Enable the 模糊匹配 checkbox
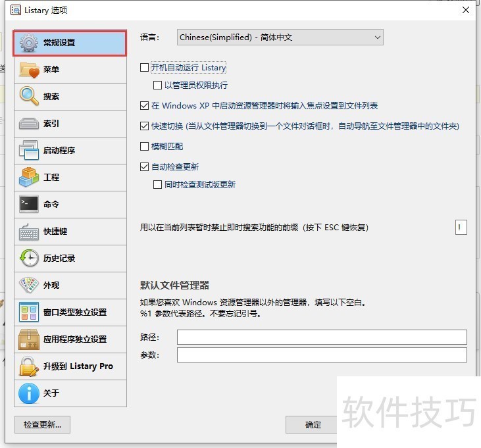 (x=144, y=146)
